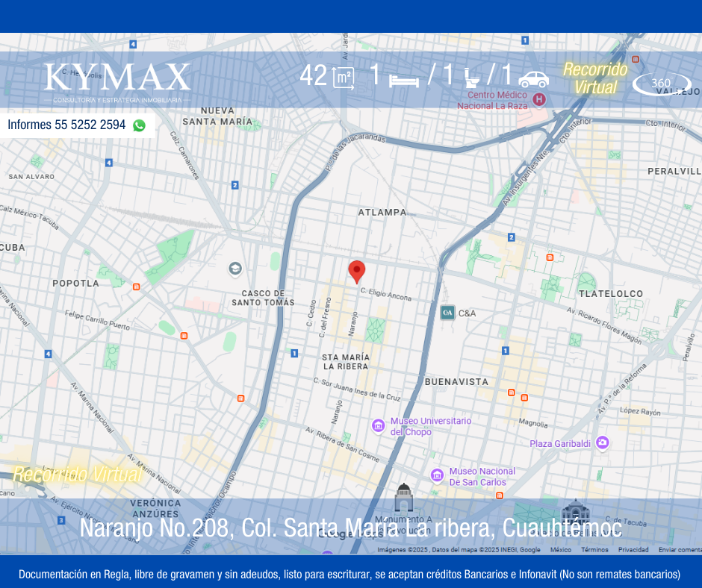Screen dimensions: 702x588
Task: Click the Informes 55 5252 2594 phone number
Action: pyautogui.click(x=66, y=125)
